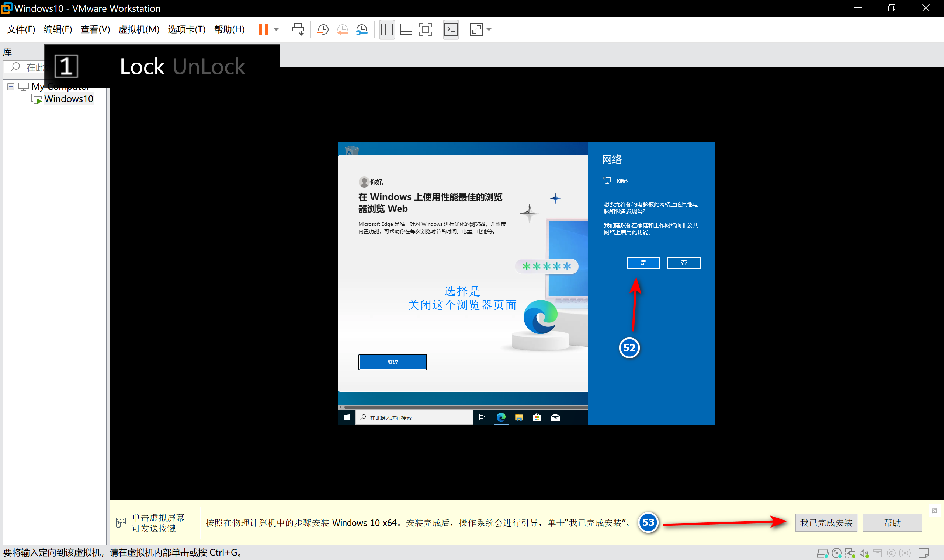Take a snapshot of this VM
This screenshot has height=560, width=944.
pos(323,29)
